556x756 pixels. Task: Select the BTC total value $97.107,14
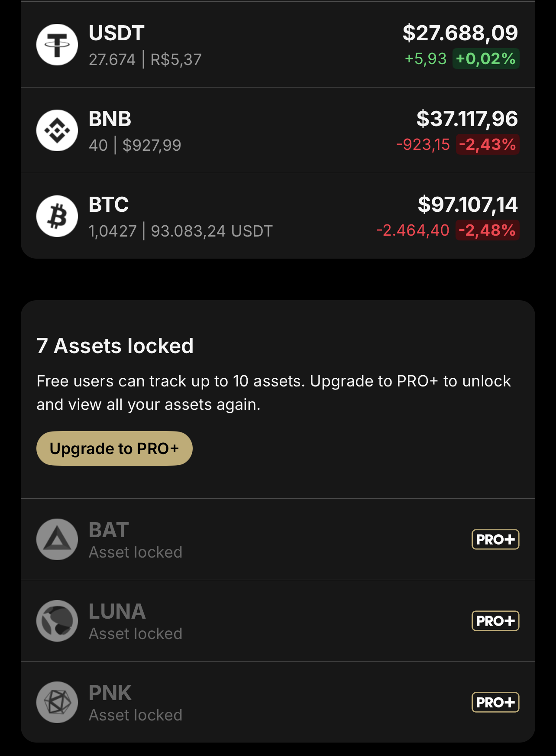468,205
